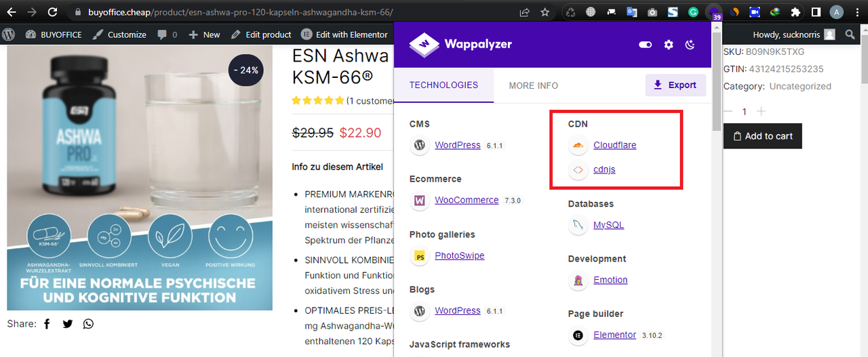Open Cloudflare link under CDN
Viewport: 868px width, 357px height.
coord(615,145)
